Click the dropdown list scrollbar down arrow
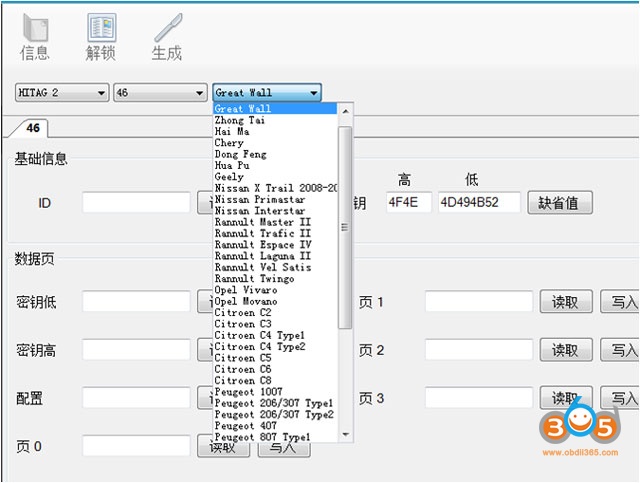Viewport: 640px width, 483px height. pos(346,435)
